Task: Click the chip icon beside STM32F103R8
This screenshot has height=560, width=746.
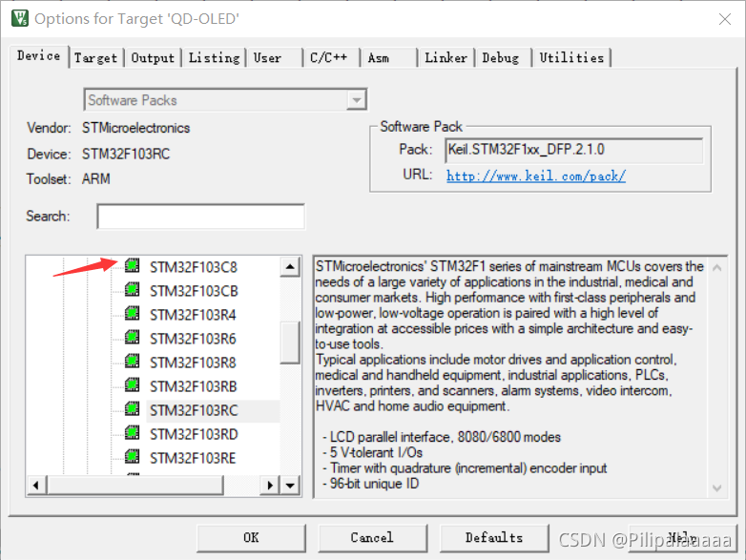Action: pyautogui.click(x=133, y=362)
